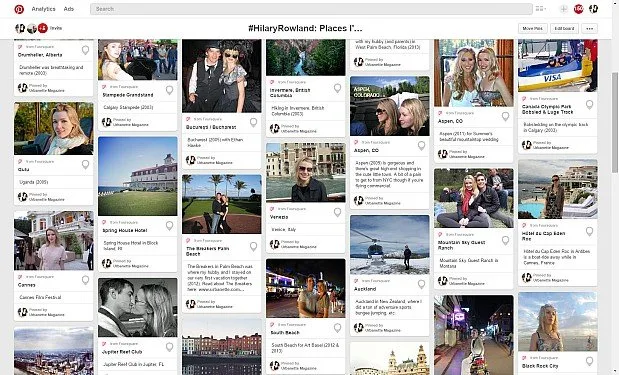Viewport: 619px width, 375px height.
Task: Open the Auckland helicopter photo
Action: point(390,245)
